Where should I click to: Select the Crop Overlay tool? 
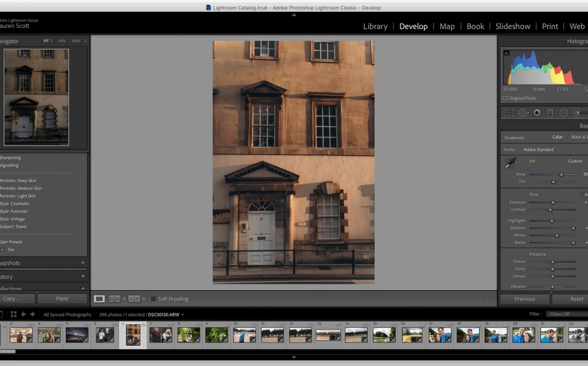[509, 113]
